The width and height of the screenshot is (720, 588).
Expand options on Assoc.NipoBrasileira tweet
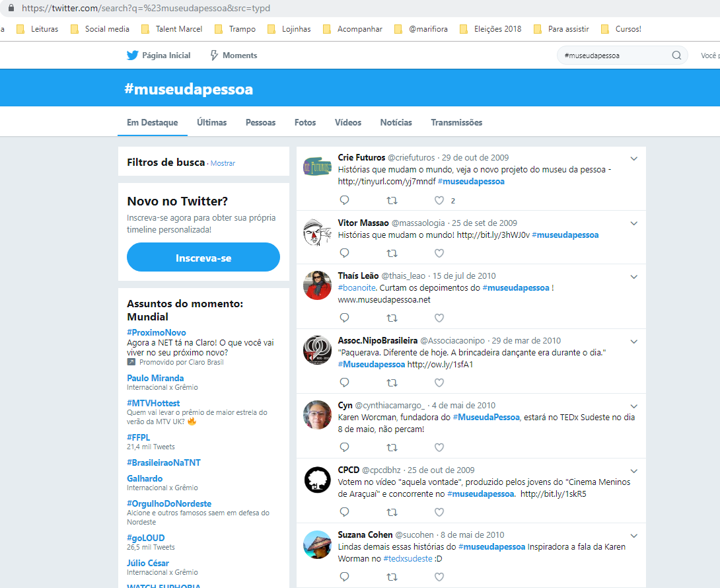click(633, 342)
